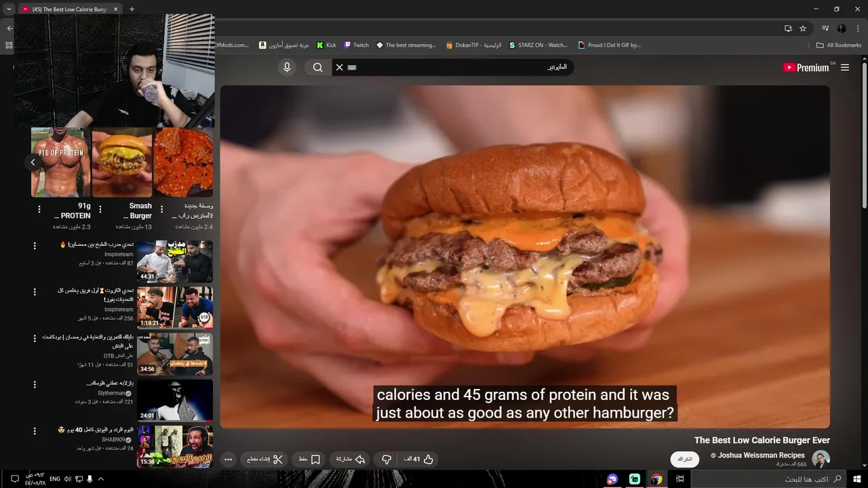Image resolution: width=868 pixels, height=488 pixels.
Task: Click the voice search microphone icon
Action: point(287,67)
